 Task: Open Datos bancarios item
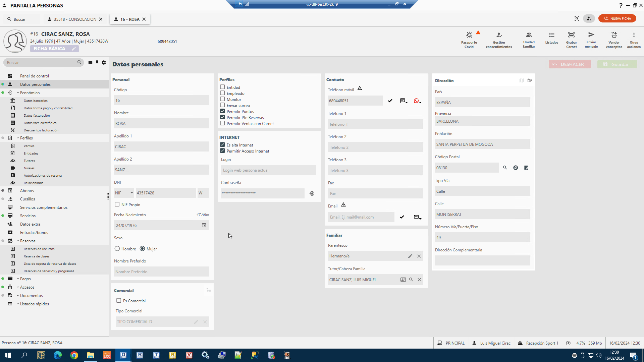36,101
